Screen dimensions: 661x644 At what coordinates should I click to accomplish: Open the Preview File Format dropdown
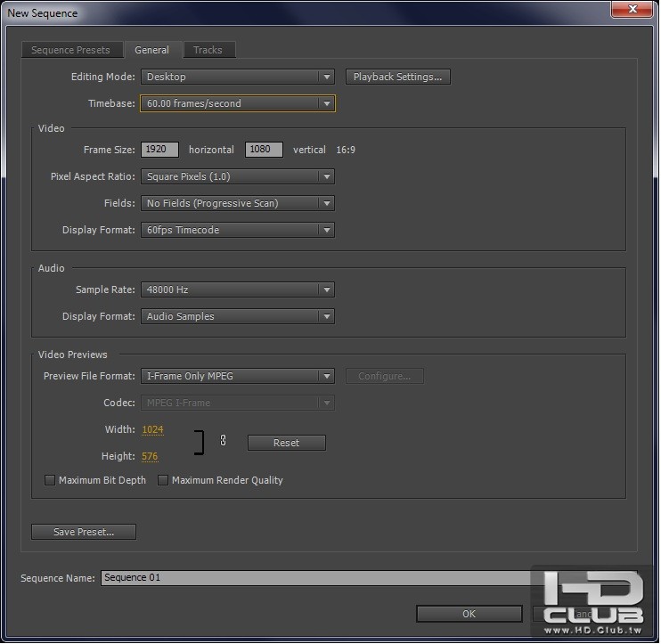(238, 376)
